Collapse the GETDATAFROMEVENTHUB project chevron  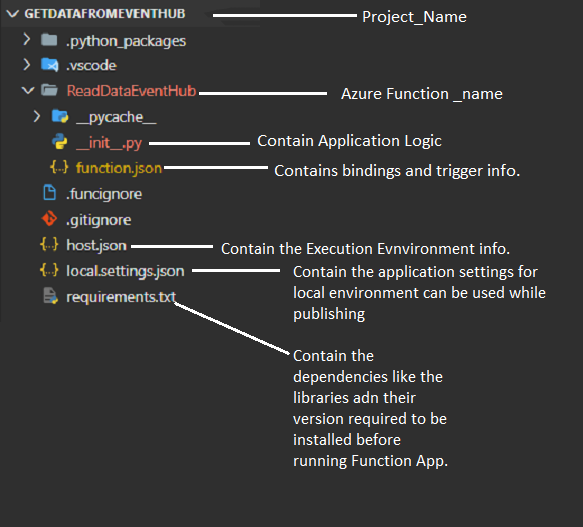(x=13, y=14)
